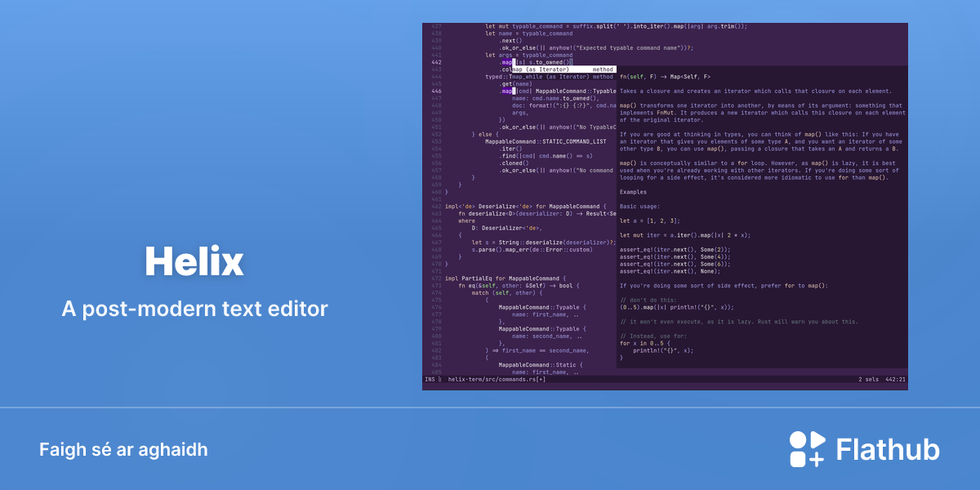The height and width of the screenshot is (490, 980).
Task: Click the 'Helix' title heading
Action: 194,261
